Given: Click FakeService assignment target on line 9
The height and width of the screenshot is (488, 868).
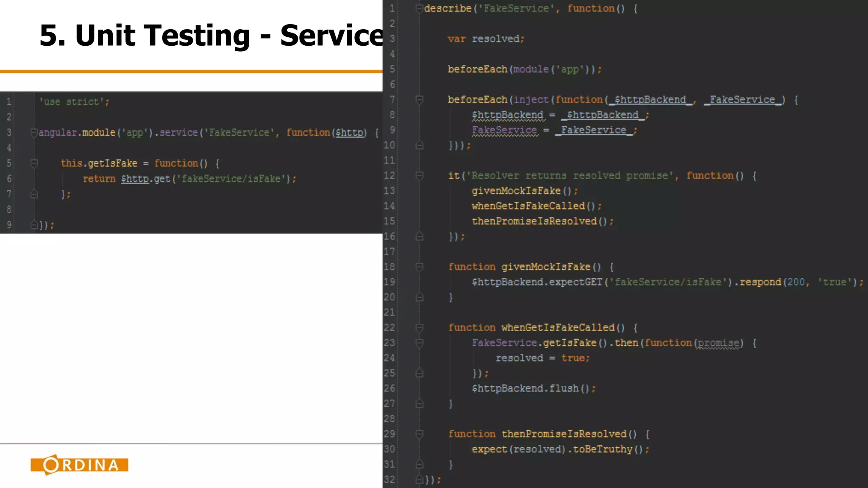Looking at the screenshot, I should pos(504,130).
